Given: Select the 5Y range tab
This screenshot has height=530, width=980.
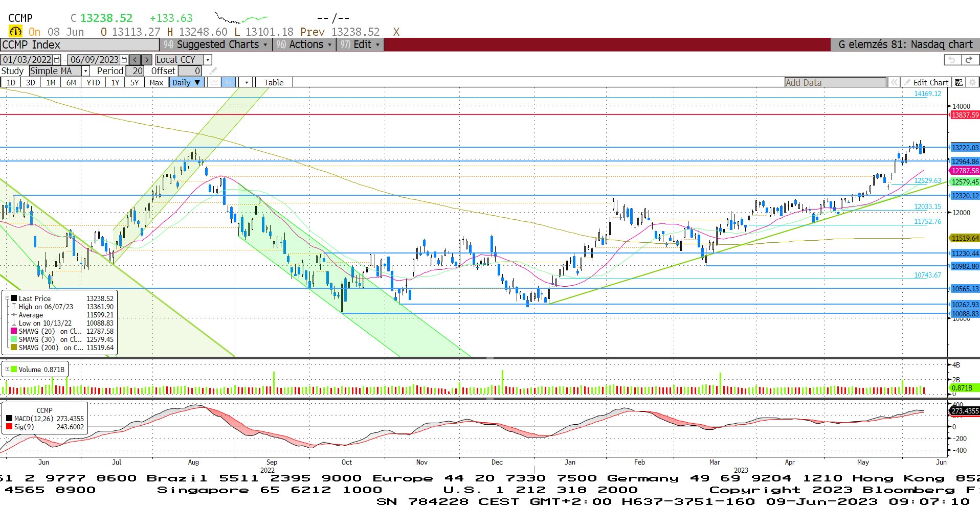Looking at the screenshot, I should (x=135, y=82).
